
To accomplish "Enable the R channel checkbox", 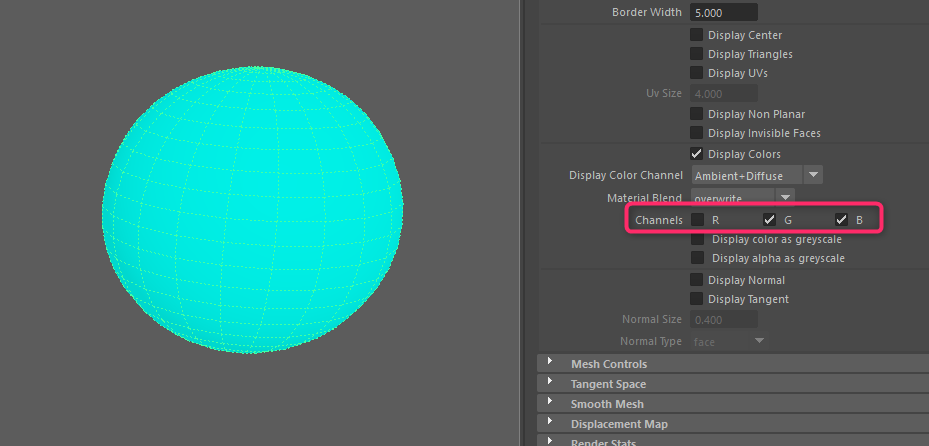I will click(697, 219).
